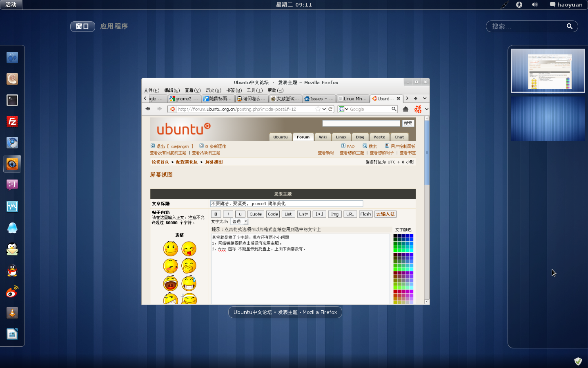Select the first workspace thumbnail
The width and height of the screenshot is (588, 368).
(x=548, y=71)
